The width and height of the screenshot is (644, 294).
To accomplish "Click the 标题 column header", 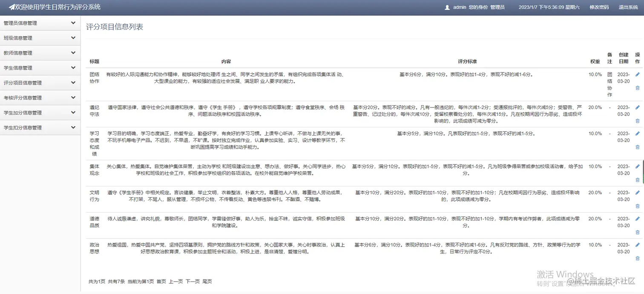I will (94, 61).
